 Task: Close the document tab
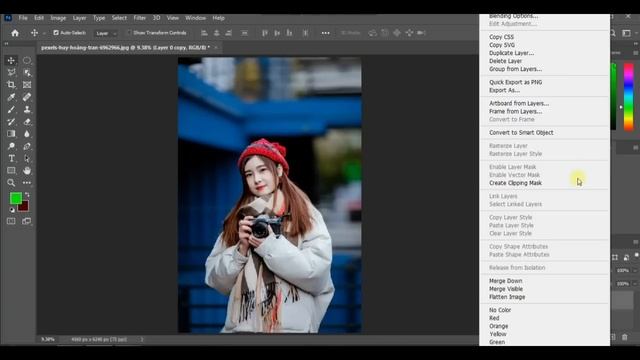216,48
